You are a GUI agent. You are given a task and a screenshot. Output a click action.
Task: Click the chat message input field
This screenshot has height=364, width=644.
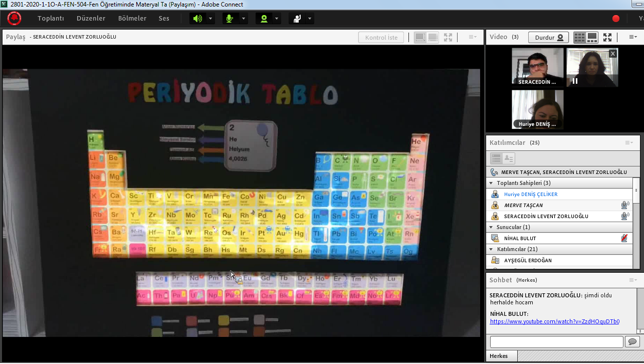click(x=556, y=342)
